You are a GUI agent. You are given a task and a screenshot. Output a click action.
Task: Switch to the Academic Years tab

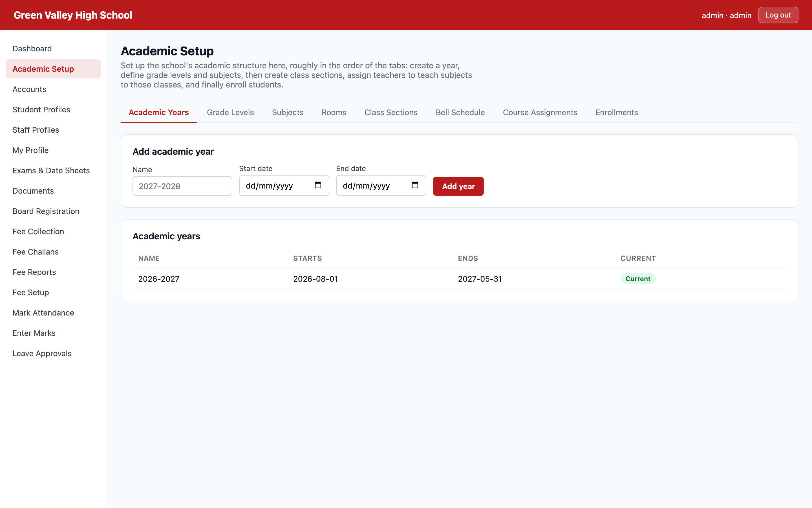(x=159, y=113)
